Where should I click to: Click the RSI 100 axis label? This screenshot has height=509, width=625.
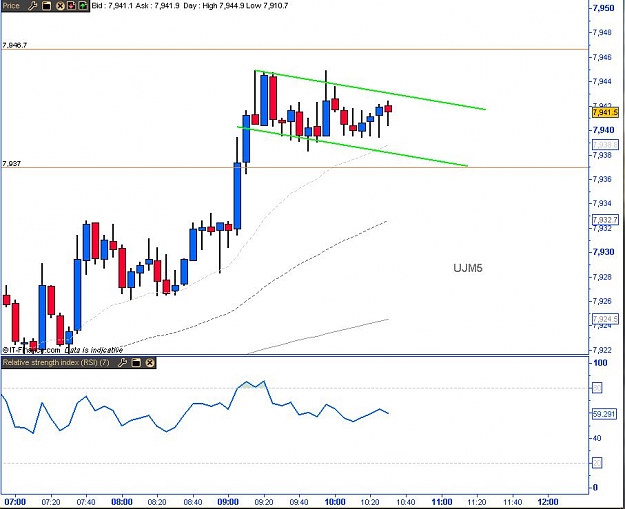[600, 363]
